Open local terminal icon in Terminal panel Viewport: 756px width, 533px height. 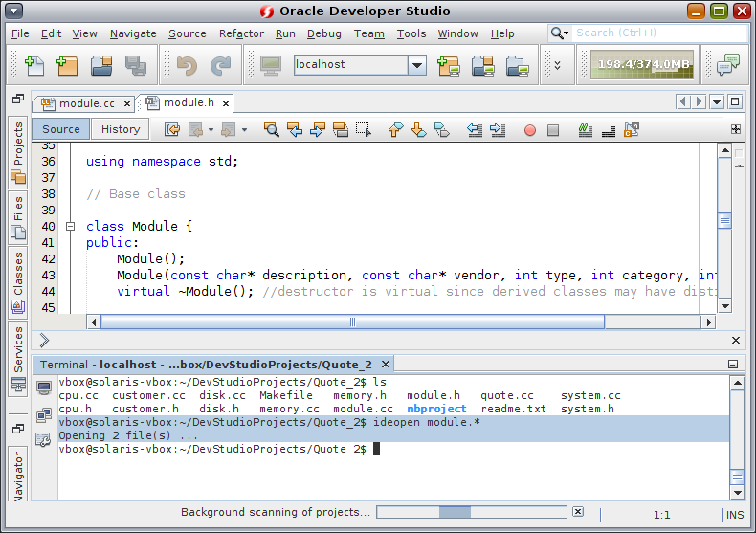coord(44,388)
